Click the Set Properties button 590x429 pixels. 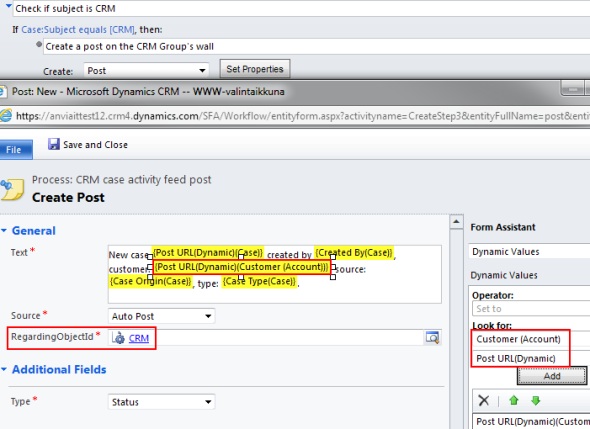(x=255, y=69)
